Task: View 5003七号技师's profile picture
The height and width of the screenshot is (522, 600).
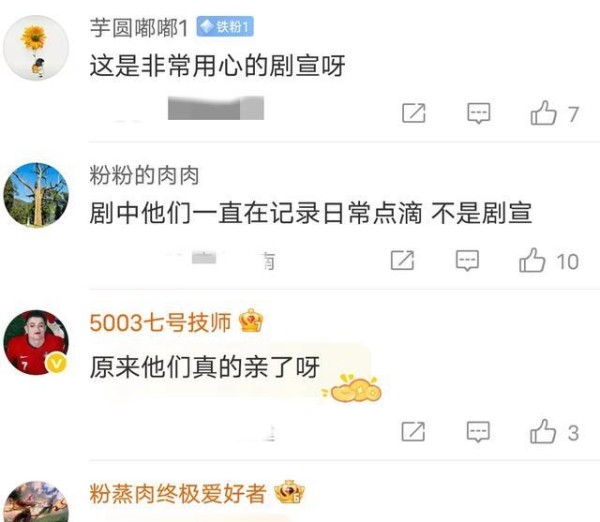Action: pos(36,342)
